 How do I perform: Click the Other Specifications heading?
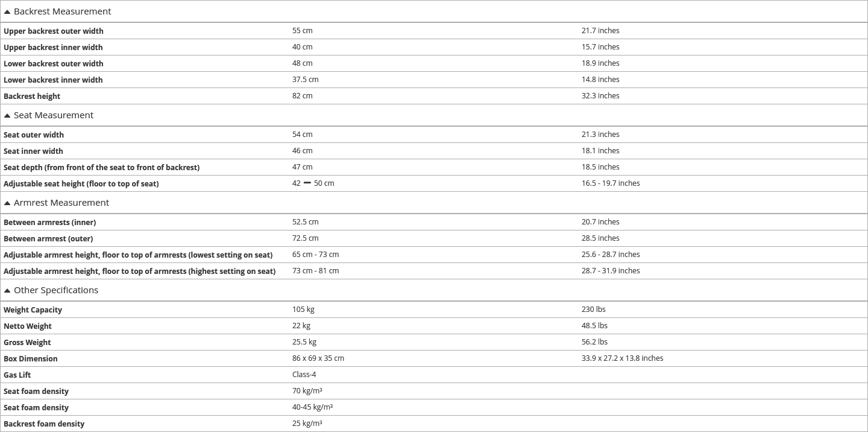[x=56, y=290]
